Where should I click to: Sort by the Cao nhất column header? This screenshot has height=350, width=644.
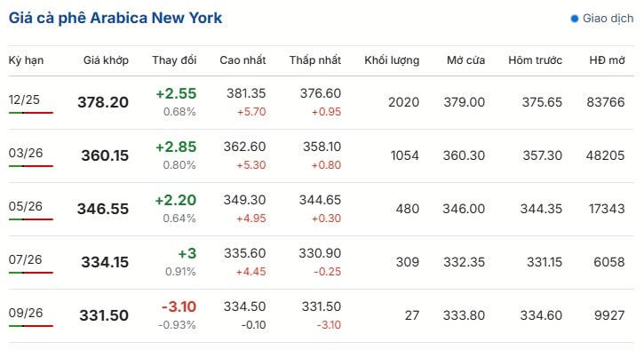(x=242, y=60)
